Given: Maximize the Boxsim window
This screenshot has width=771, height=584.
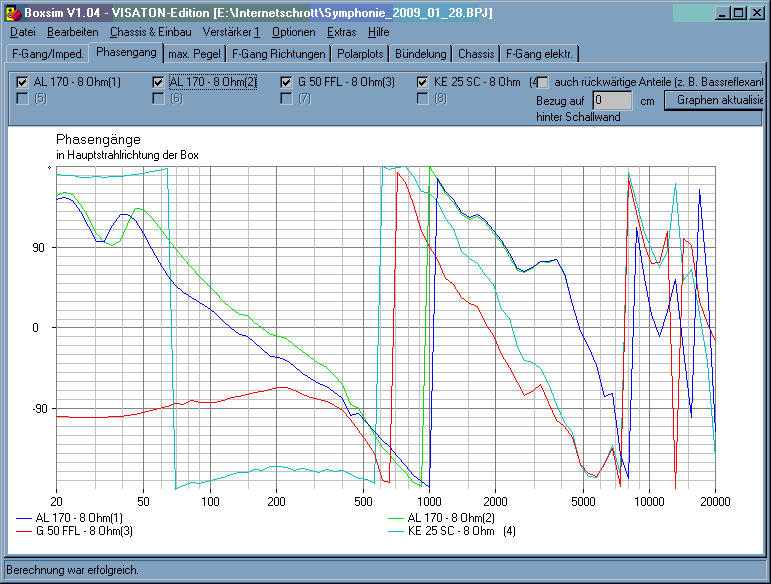Looking at the screenshot, I should [x=739, y=13].
